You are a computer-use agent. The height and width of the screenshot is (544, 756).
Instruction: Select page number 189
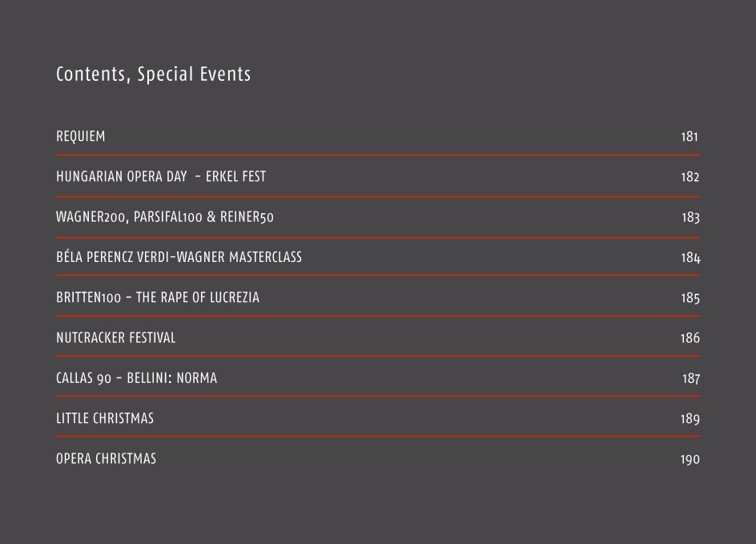(690, 418)
